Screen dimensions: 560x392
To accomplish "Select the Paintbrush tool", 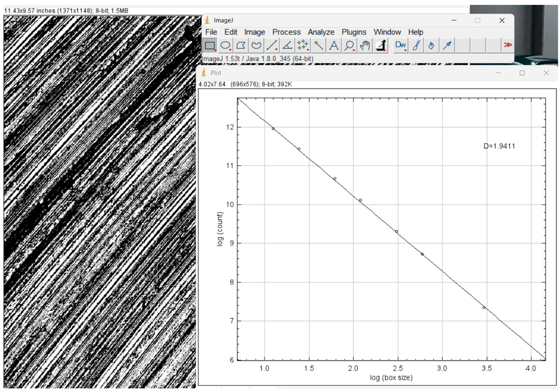I will pos(416,45).
